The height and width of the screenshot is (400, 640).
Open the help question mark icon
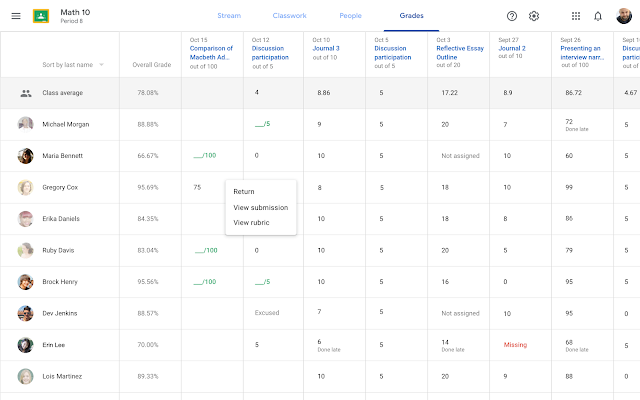click(512, 16)
